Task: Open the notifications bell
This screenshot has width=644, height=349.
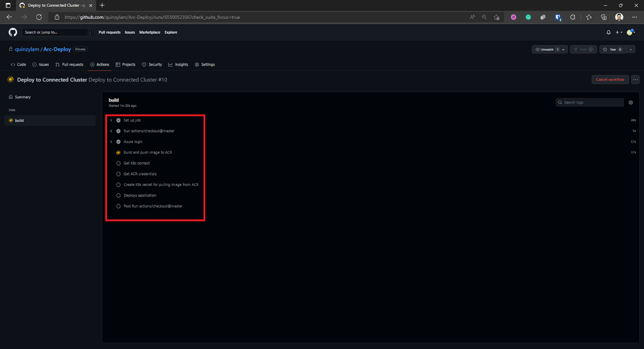Action: click(608, 32)
